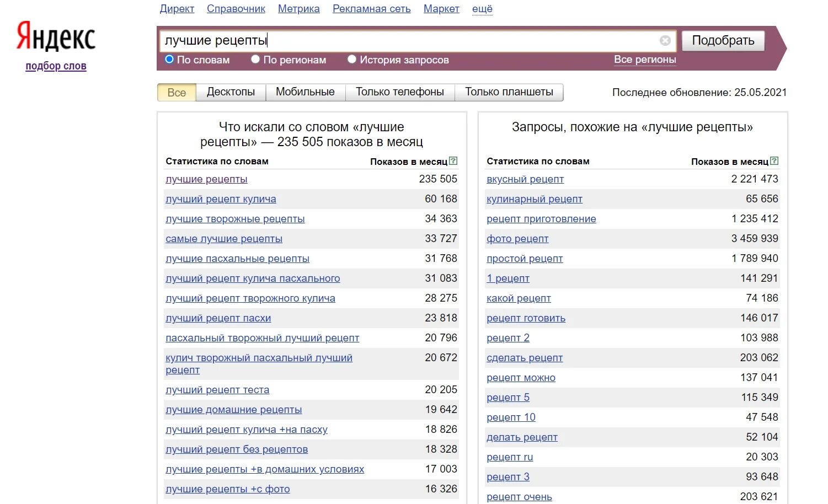Open the 'рецепт ru' similar query
Image resolution: width=828 pixels, height=504 pixels.
click(x=510, y=457)
